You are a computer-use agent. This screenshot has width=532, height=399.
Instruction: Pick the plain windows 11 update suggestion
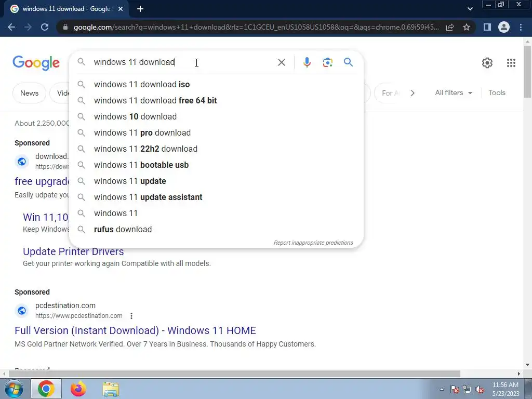point(216,181)
